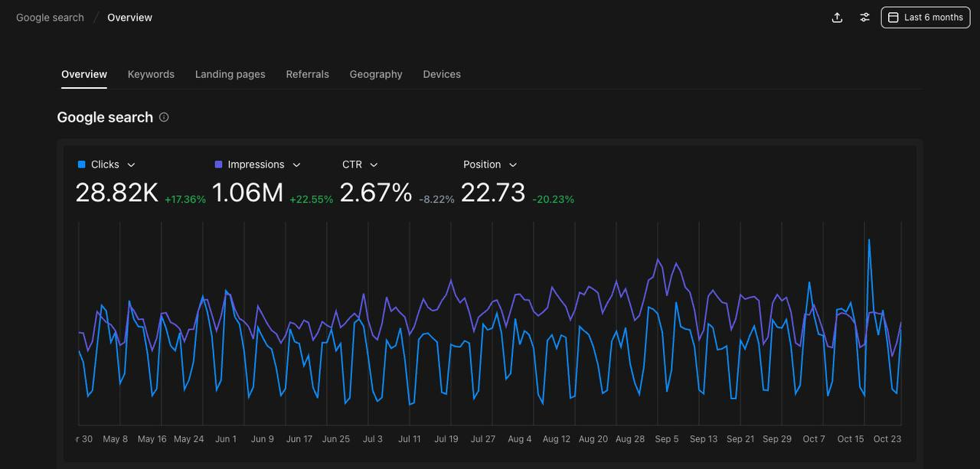Image resolution: width=980 pixels, height=469 pixels.
Task: Open the Last 6 months date range selector
Action: pos(926,17)
